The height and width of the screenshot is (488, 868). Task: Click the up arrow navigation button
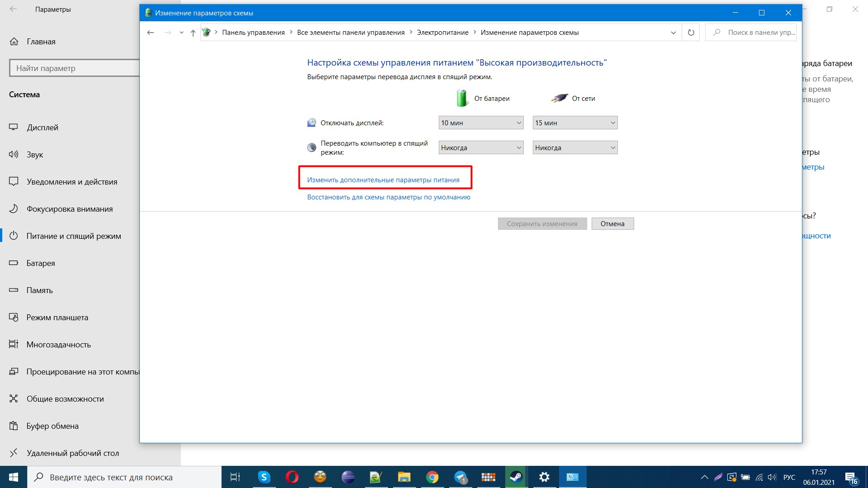point(193,33)
